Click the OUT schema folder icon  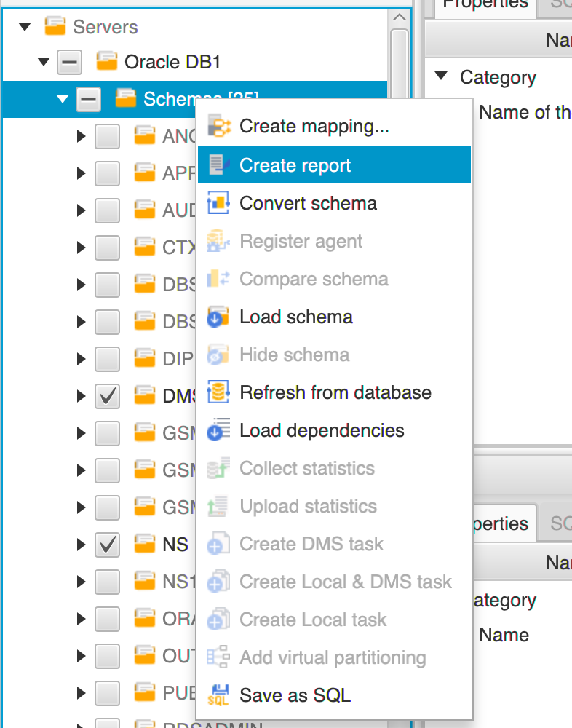[144, 656]
